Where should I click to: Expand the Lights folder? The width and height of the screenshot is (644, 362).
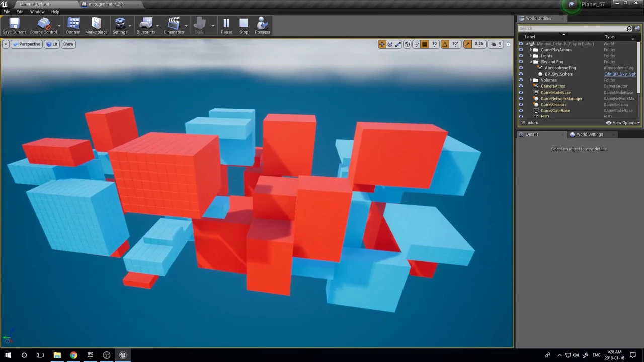[531, 56]
